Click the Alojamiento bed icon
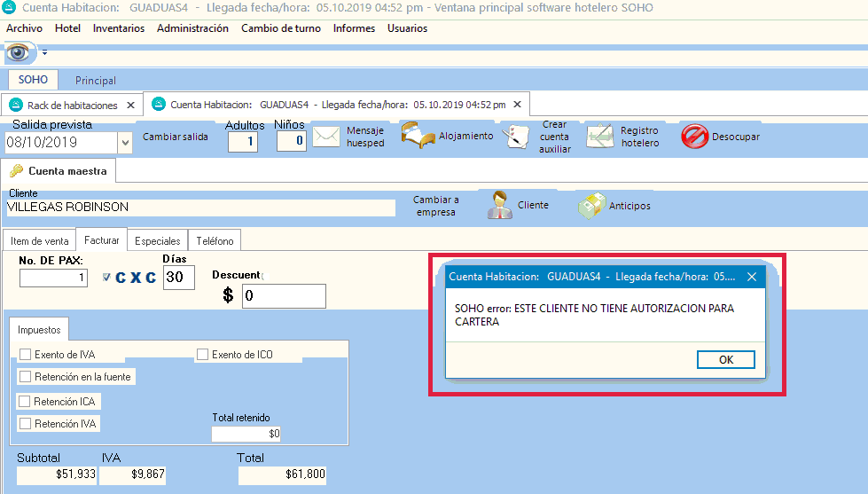The height and width of the screenshot is (494, 868). tap(417, 137)
